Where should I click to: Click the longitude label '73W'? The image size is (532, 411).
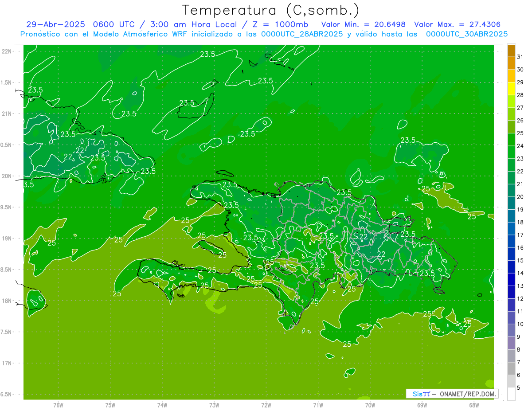[x=214, y=405]
